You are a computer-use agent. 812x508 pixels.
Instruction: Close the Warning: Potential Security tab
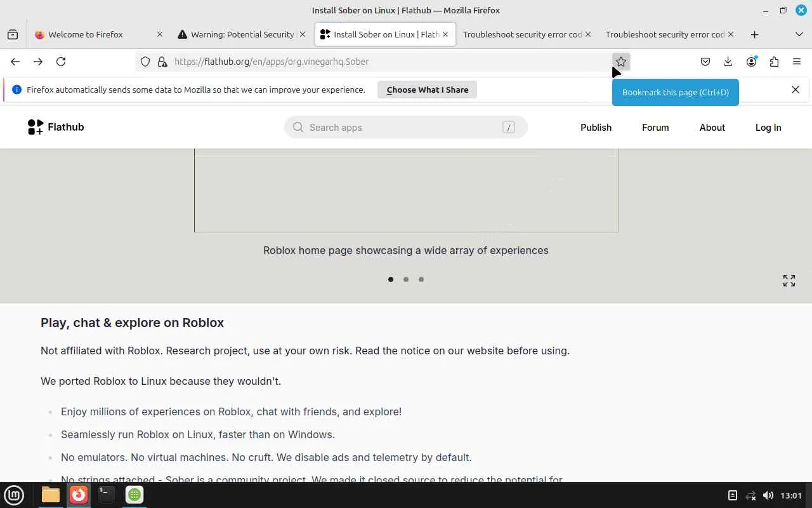tap(303, 34)
